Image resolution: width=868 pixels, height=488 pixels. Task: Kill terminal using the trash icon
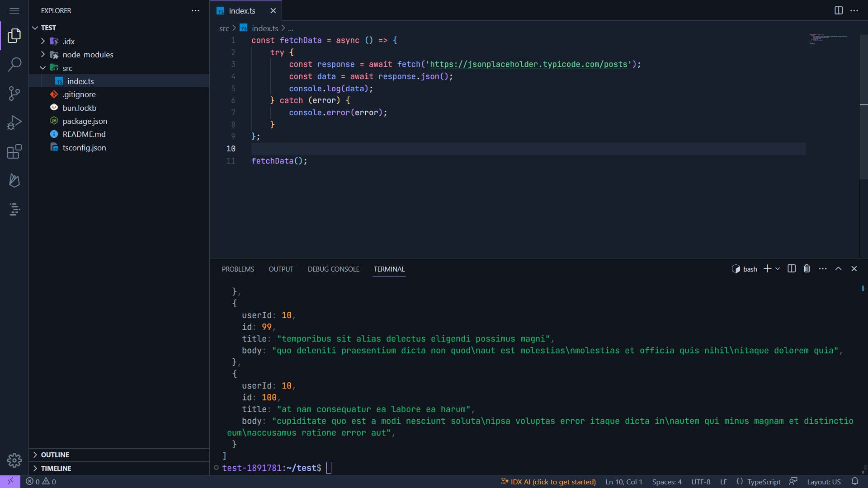tap(807, 269)
